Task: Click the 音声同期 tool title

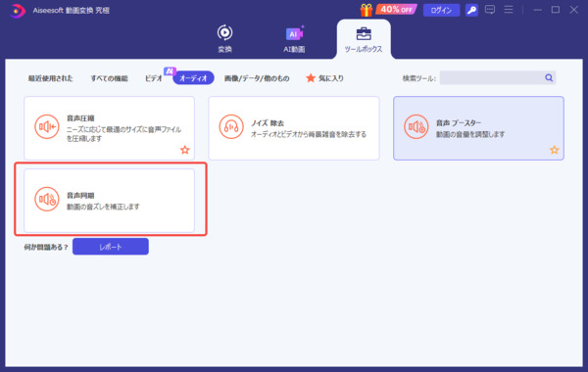Action: (80, 195)
